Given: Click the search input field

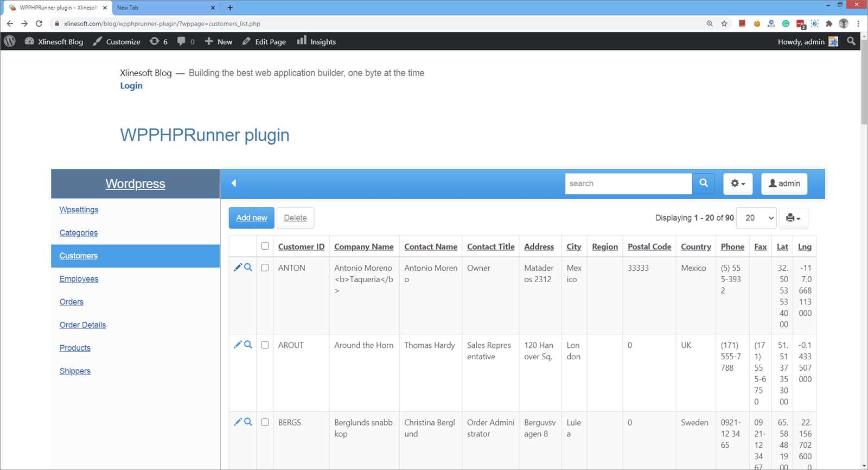Looking at the screenshot, I should click(x=628, y=183).
